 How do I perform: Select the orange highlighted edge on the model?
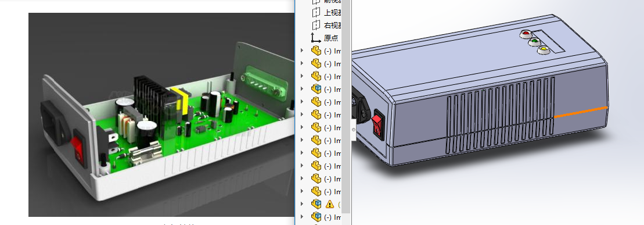pos(581,112)
